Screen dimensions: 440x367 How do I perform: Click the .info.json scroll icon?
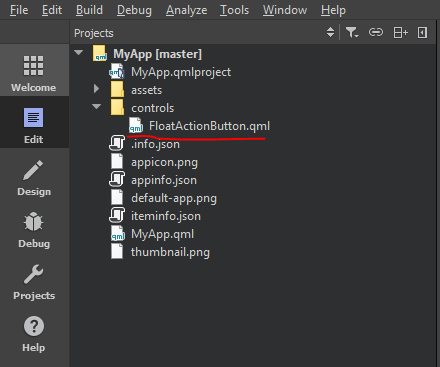point(117,143)
